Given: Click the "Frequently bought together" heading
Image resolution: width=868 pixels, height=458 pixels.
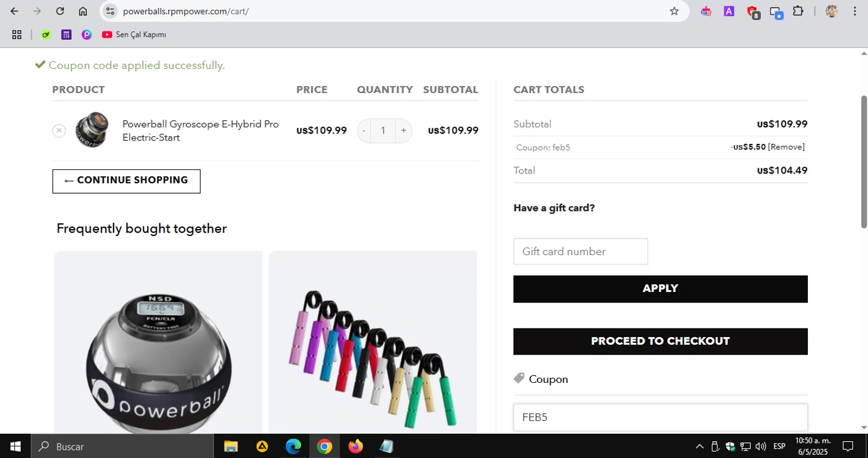Looking at the screenshot, I should (x=142, y=228).
